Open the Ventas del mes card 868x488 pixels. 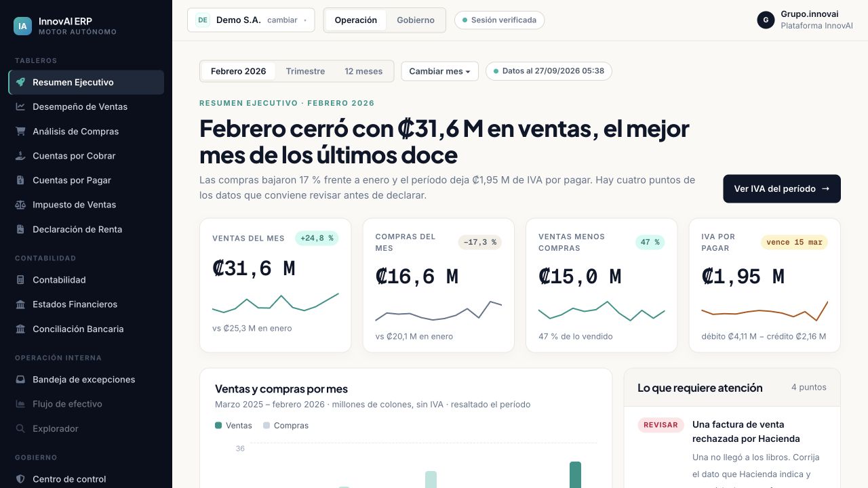point(275,285)
